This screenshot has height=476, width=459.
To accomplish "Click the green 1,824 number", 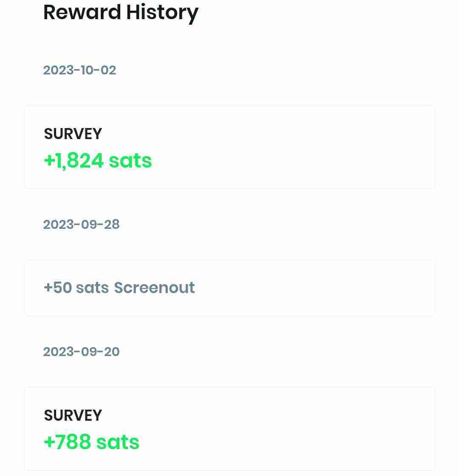I will [x=79, y=161].
